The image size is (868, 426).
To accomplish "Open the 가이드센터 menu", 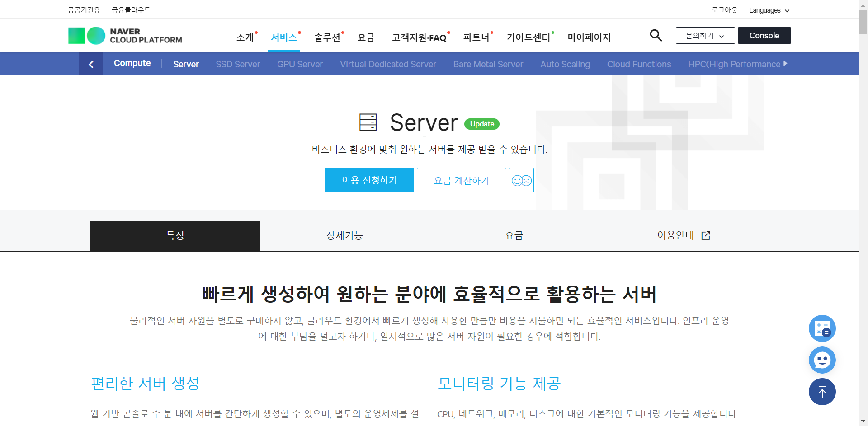I will pyautogui.click(x=528, y=37).
